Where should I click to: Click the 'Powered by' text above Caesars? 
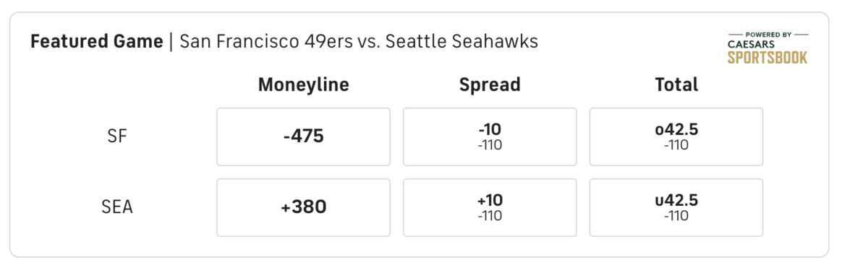pos(767,34)
